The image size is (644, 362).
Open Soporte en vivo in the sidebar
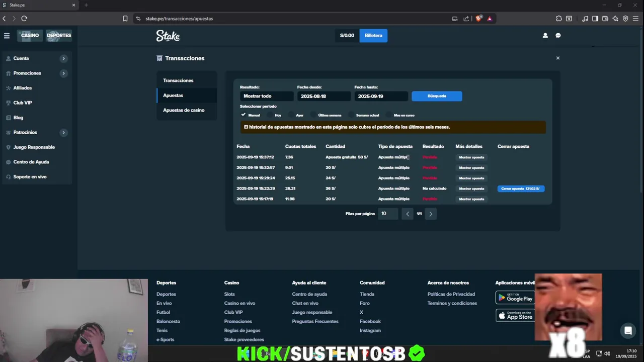(30, 177)
